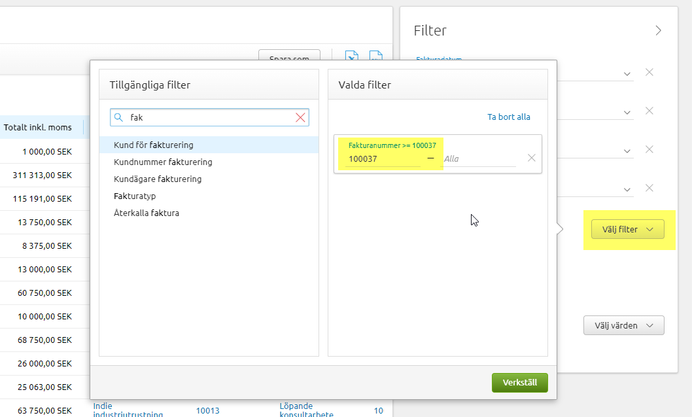692x417 pixels.
Task: Remove the first filter row in Filter panel
Action: click(x=649, y=72)
